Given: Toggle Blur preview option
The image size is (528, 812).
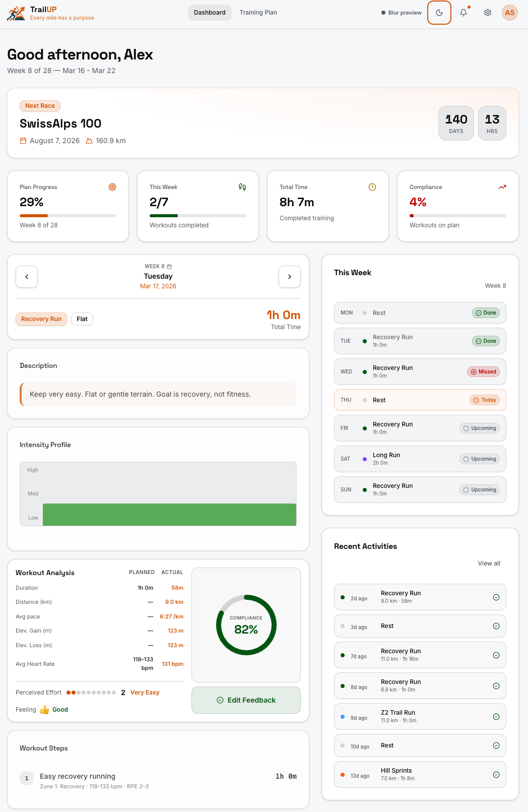Looking at the screenshot, I should coord(402,13).
